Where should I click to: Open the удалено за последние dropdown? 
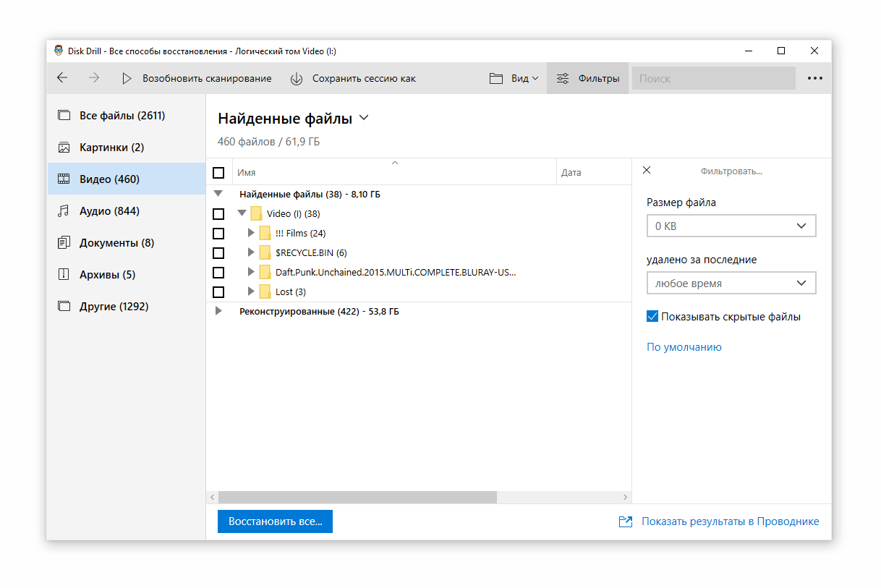click(x=731, y=284)
